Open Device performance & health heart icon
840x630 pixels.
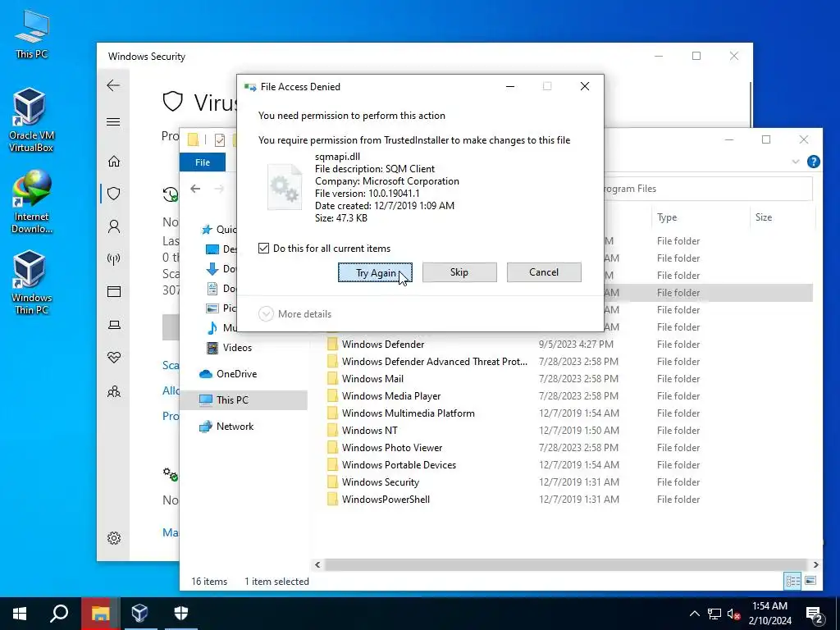(x=113, y=358)
